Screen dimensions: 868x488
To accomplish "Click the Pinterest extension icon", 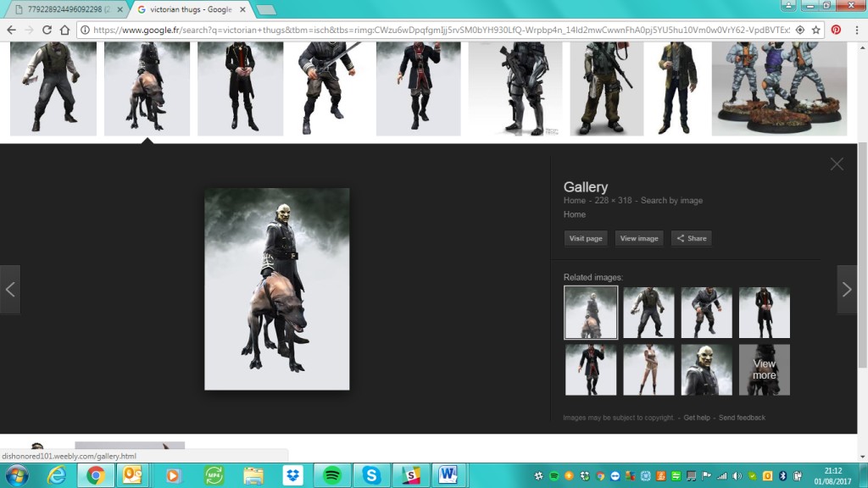I will coord(836,30).
